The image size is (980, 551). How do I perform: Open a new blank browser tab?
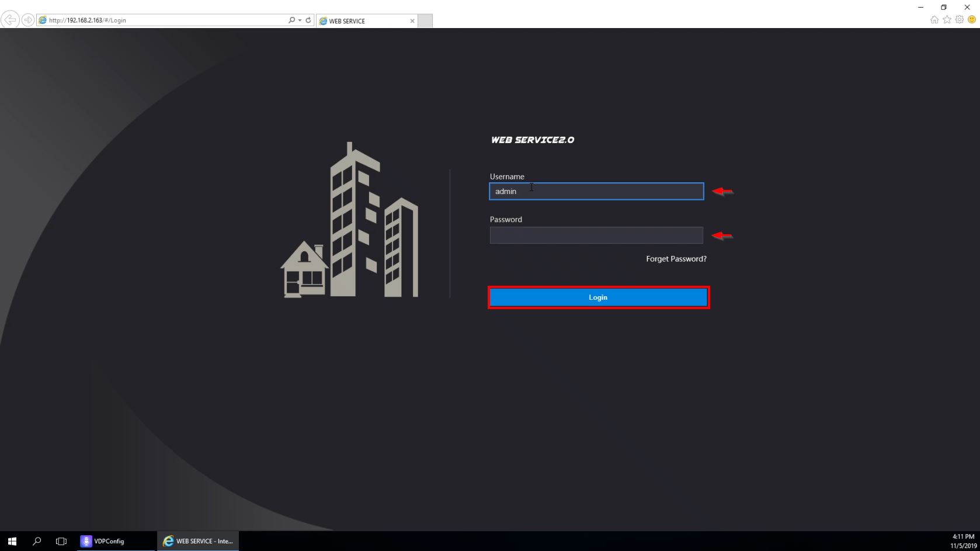click(425, 20)
